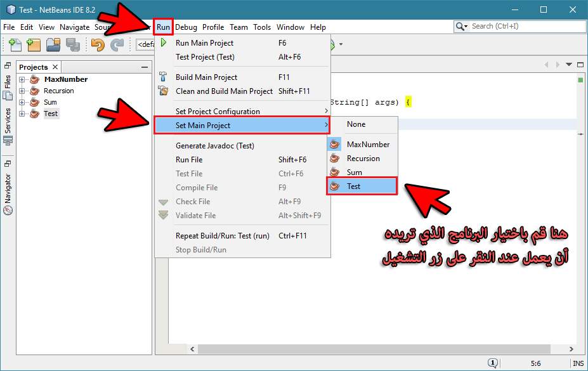Click the editor's horizontal scrollbar left arrow

pos(192,349)
